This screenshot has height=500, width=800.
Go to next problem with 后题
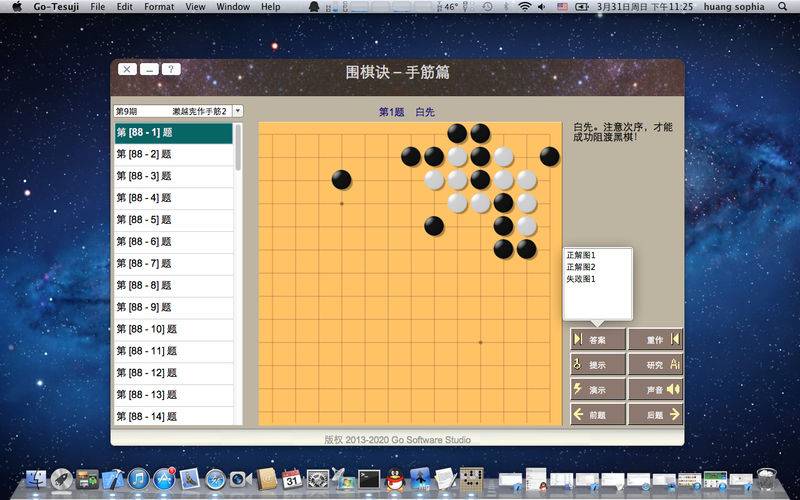pyautogui.click(x=655, y=414)
